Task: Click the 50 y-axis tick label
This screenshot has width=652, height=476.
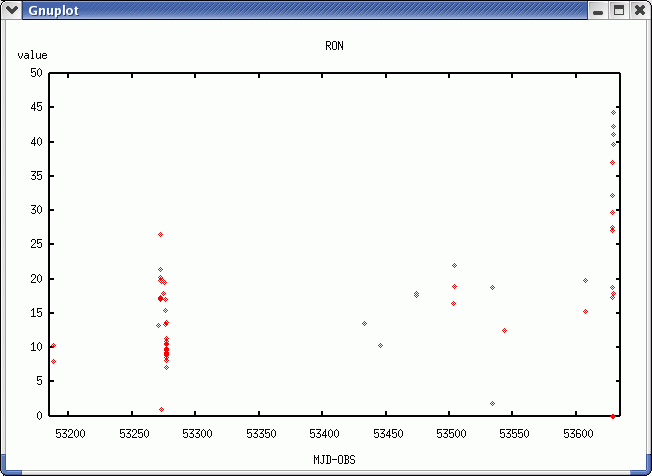Action: 36,73
